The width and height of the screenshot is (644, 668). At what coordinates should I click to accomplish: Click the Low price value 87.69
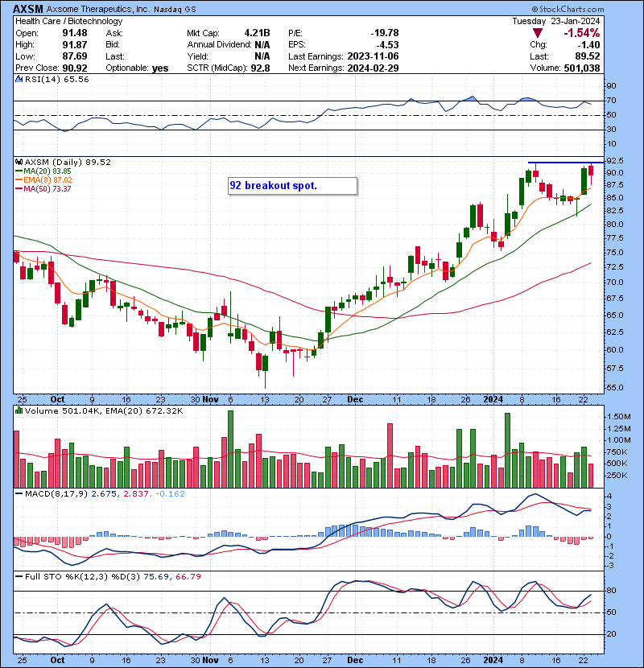(x=75, y=56)
